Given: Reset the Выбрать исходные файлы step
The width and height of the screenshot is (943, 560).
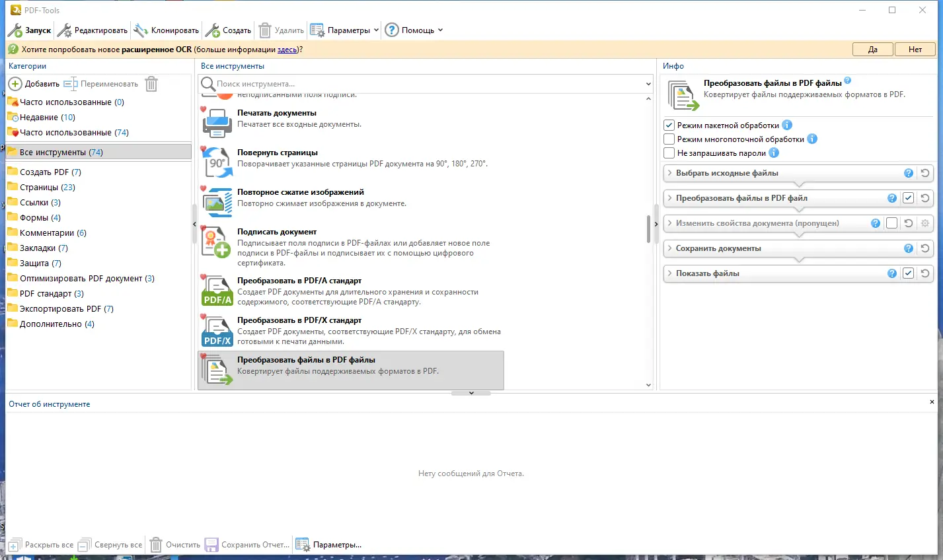Looking at the screenshot, I should coord(925,173).
